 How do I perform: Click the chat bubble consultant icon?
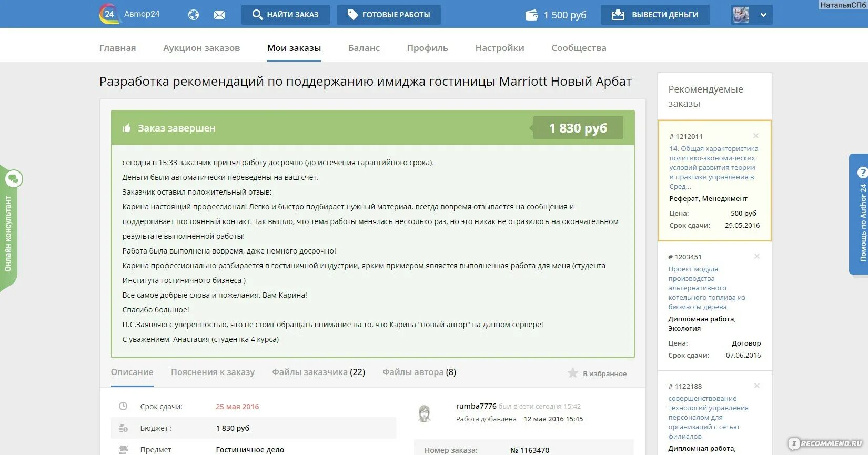[x=14, y=179]
